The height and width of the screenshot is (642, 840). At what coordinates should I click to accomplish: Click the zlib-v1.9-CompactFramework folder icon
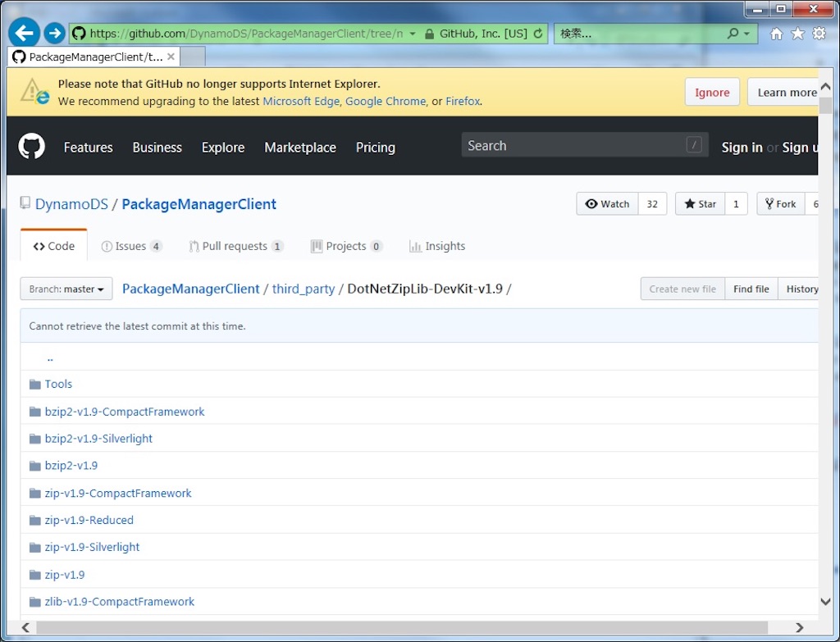35,602
